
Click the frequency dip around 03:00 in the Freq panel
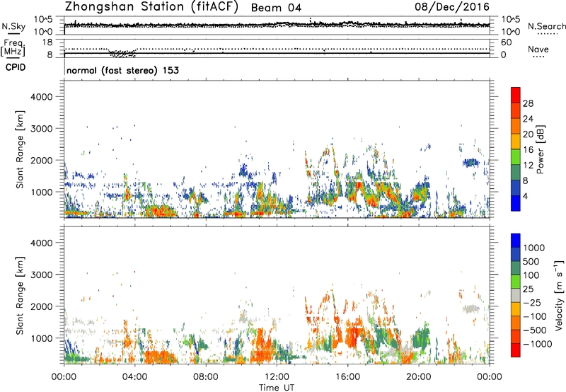122,54
